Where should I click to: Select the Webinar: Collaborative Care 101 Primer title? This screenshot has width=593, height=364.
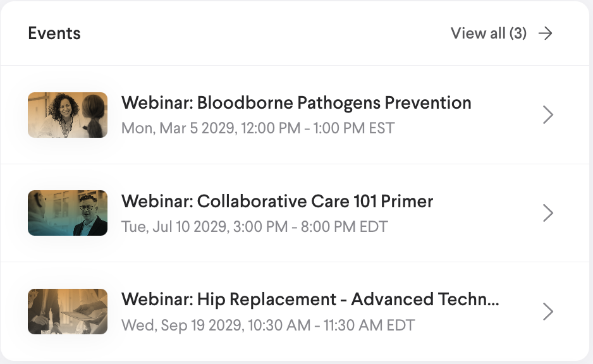point(277,201)
